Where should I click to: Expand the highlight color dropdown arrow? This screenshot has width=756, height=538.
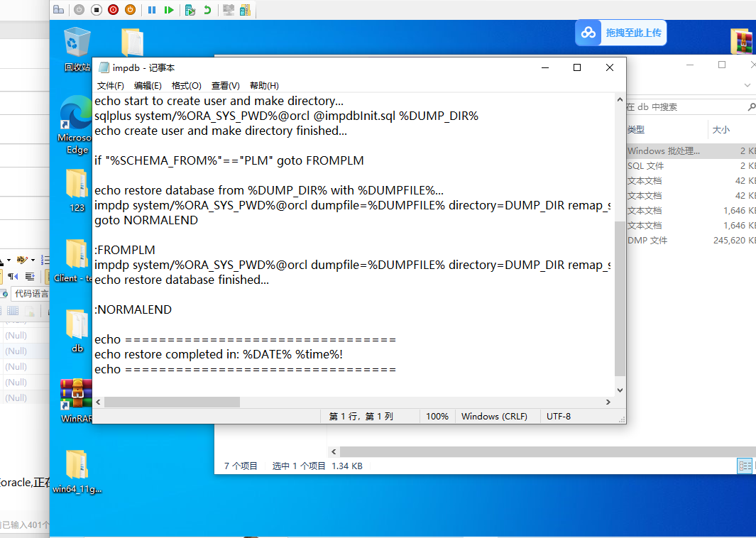[x=33, y=260]
